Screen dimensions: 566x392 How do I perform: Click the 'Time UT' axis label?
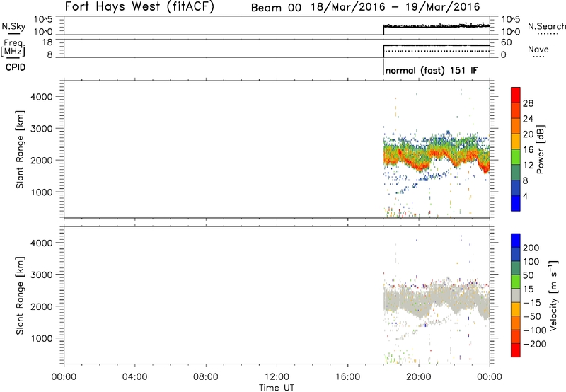[277, 388]
